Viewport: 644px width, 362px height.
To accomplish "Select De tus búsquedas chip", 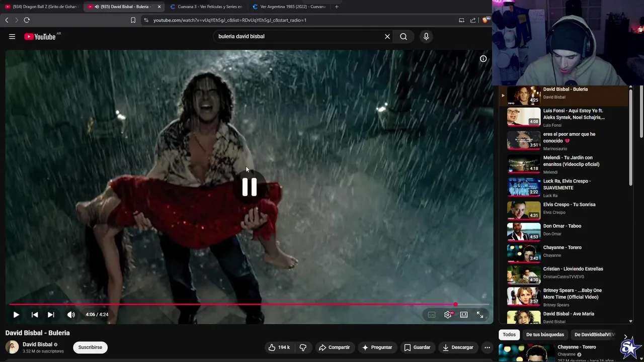I will click(545, 335).
